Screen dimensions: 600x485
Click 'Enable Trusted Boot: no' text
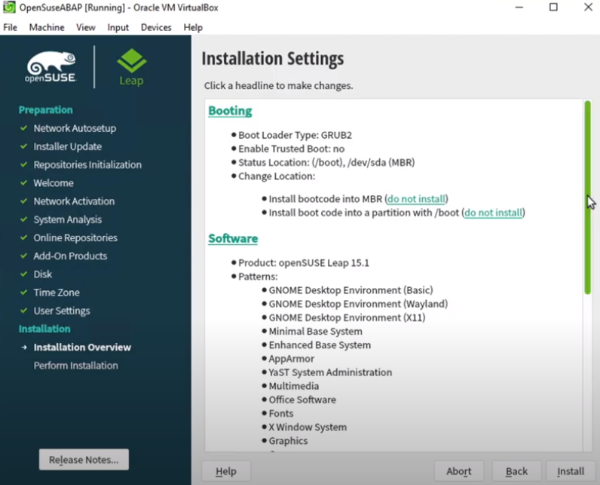[292, 149]
